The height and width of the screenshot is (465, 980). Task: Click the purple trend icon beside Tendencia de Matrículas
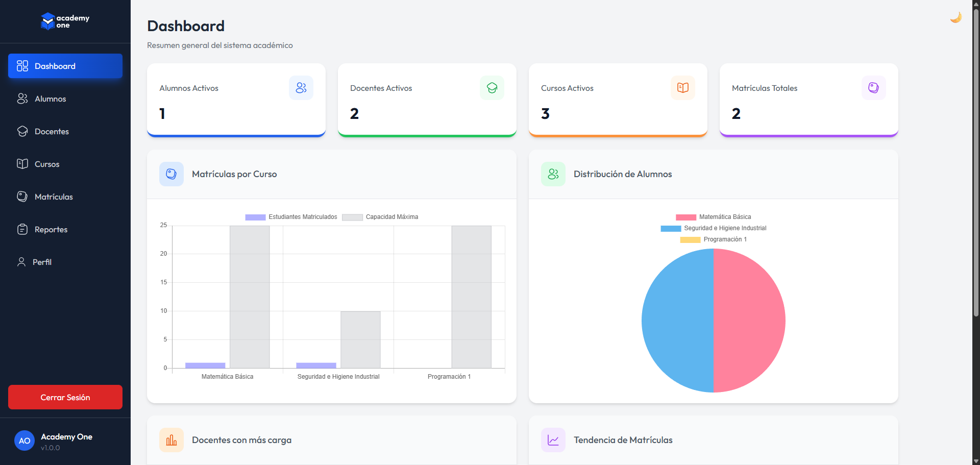click(553, 439)
